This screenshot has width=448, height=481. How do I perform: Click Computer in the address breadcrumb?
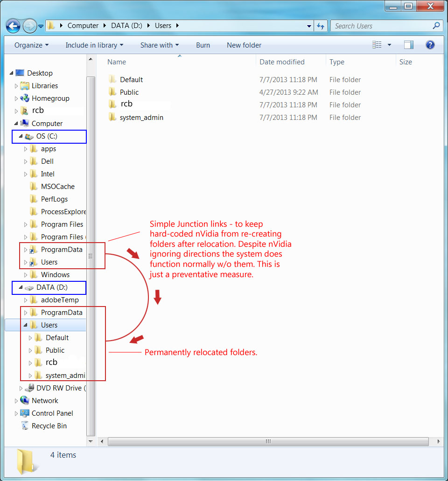(x=83, y=26)
